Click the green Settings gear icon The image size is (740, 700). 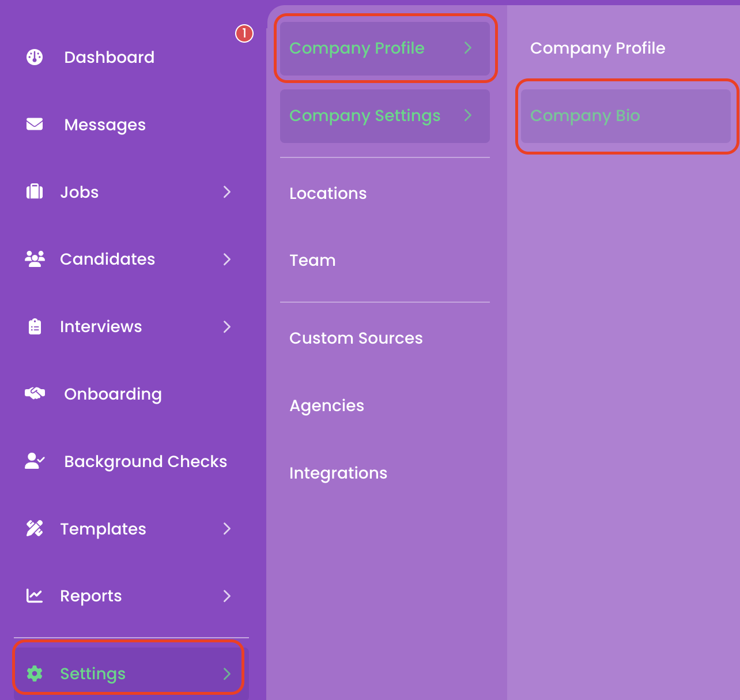[x=35, y=673]
